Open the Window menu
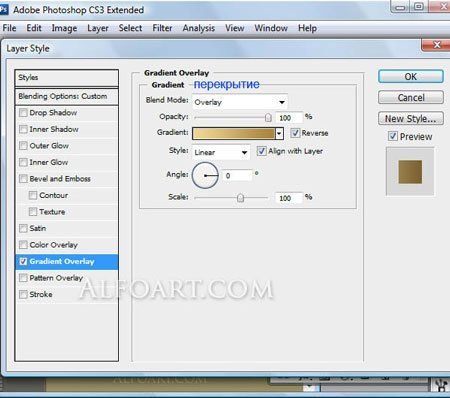450x398 pixels. tap(271, 28)
